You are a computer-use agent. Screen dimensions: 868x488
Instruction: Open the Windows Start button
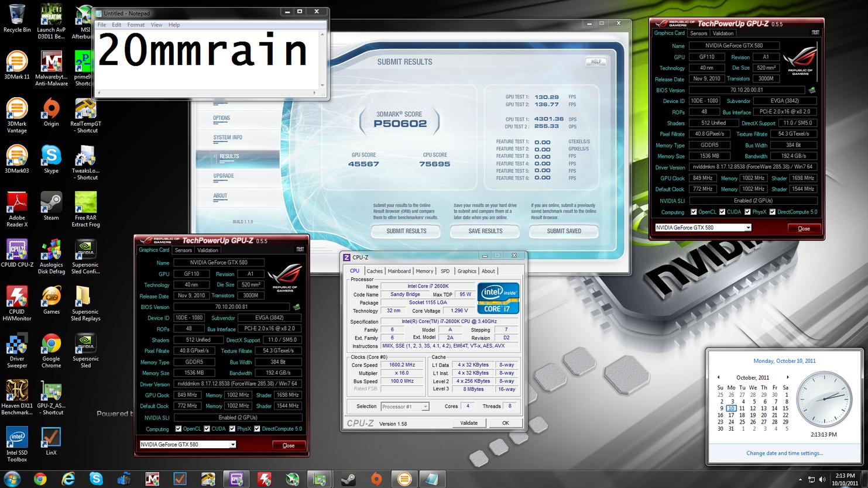point(12,479)
